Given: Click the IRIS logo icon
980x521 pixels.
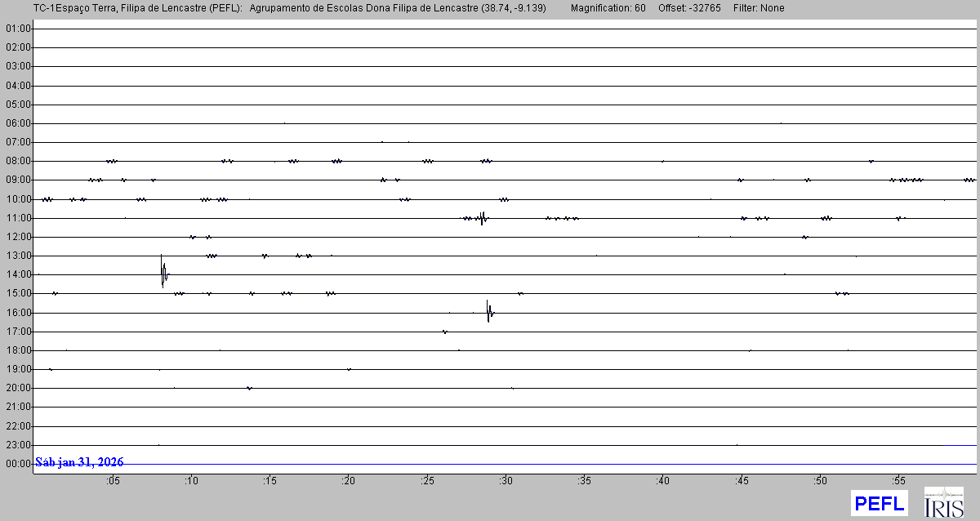Looking at the screenshot, I should [x=943, y=502].
